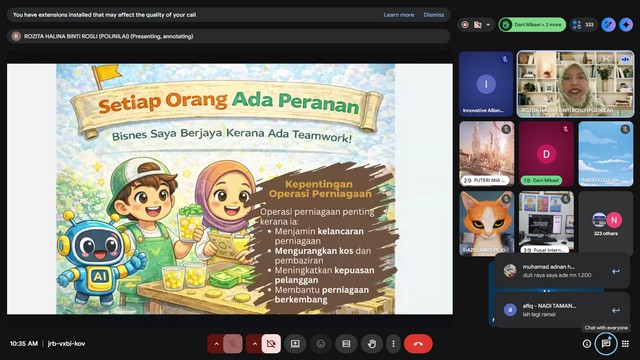Expand video settings chevron beside camera
Screen dimensions: 640x360
pos(254,344)
